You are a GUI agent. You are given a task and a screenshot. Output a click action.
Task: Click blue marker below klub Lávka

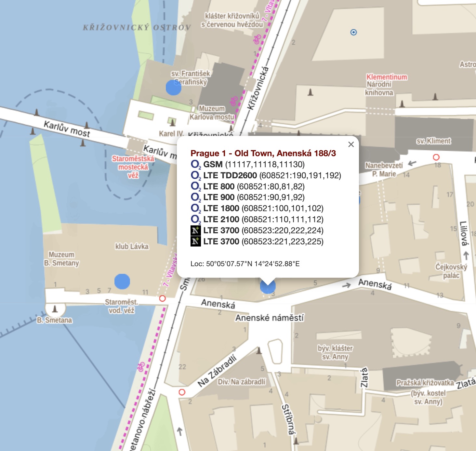coord(122,281)
